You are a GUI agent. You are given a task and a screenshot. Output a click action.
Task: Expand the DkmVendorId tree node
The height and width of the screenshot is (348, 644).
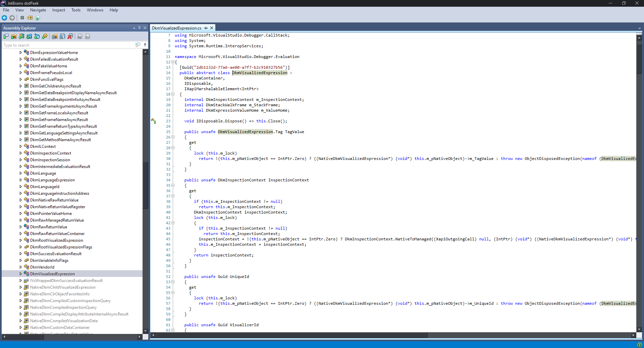(x=20, y=267)
